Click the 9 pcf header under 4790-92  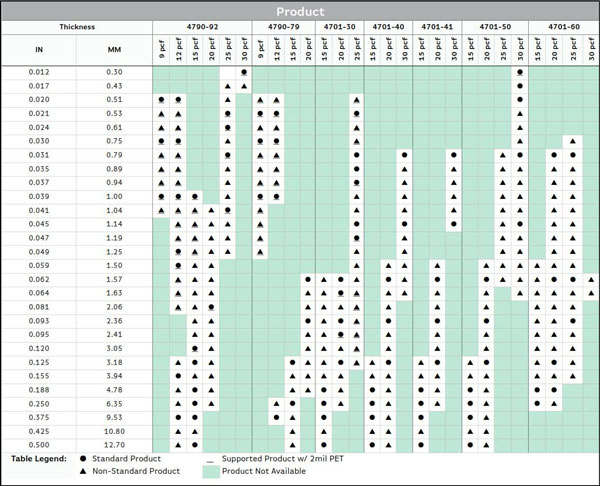(161, 50)
